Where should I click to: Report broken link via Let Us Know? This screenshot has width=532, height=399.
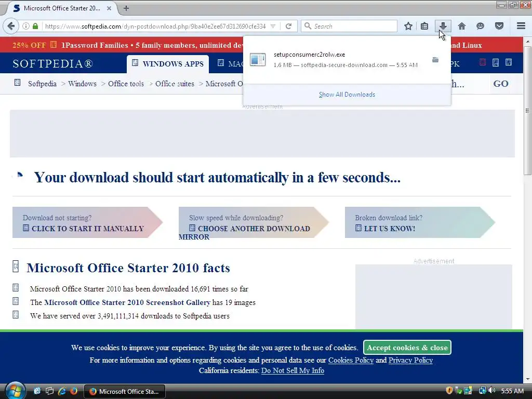pos(420,222)
